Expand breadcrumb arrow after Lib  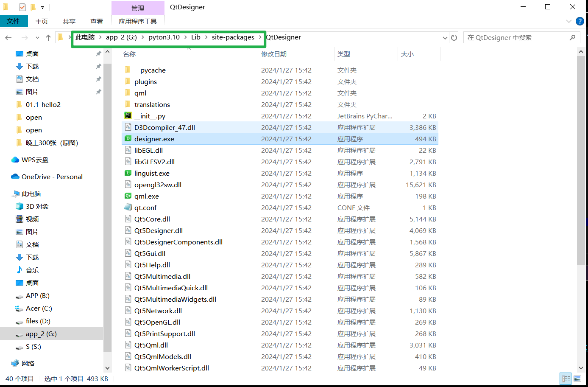[x=206, y=37]
